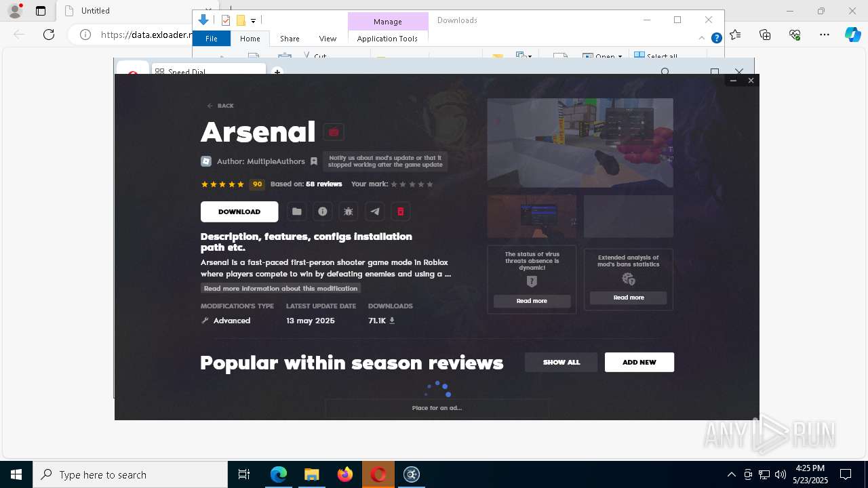Open the volume speaker tray icon

(781, 474)
